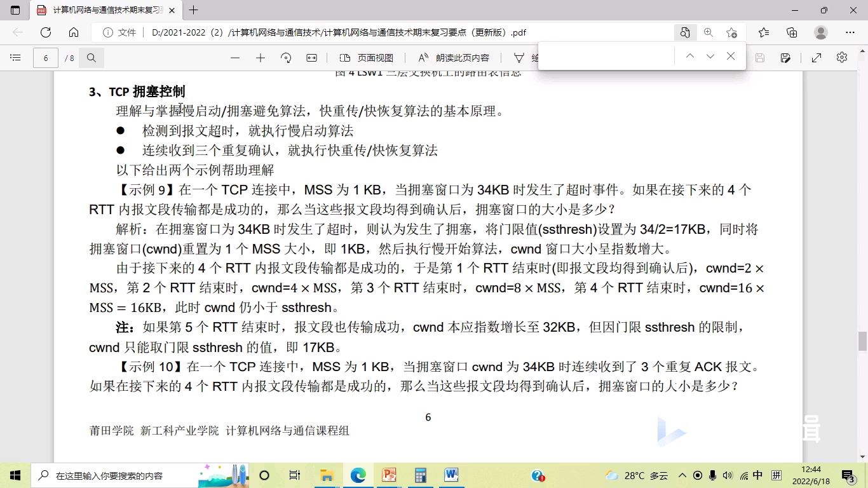Switch to Microsoft Edge in taskbar
The width and height of the screenshot is (868, 488).
[x=358, y=475]
